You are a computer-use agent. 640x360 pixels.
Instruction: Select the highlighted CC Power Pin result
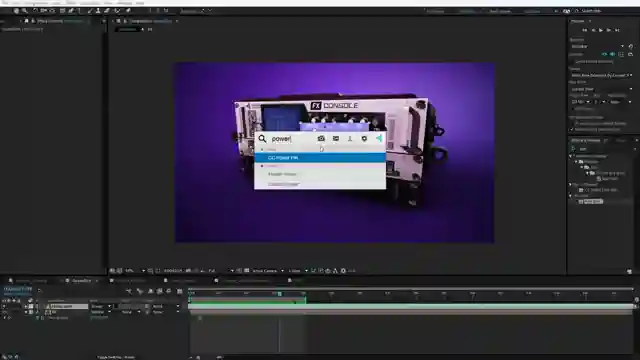320,158
